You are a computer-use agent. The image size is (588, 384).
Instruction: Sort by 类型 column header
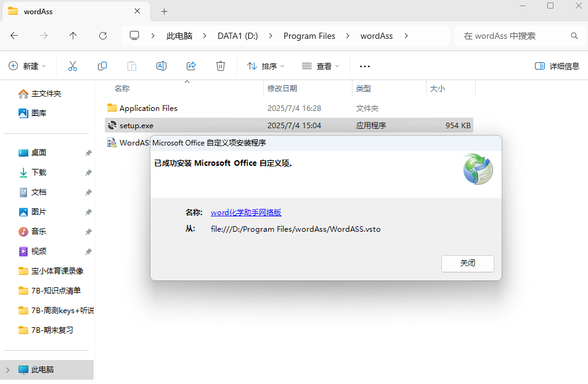click(364, 89)
